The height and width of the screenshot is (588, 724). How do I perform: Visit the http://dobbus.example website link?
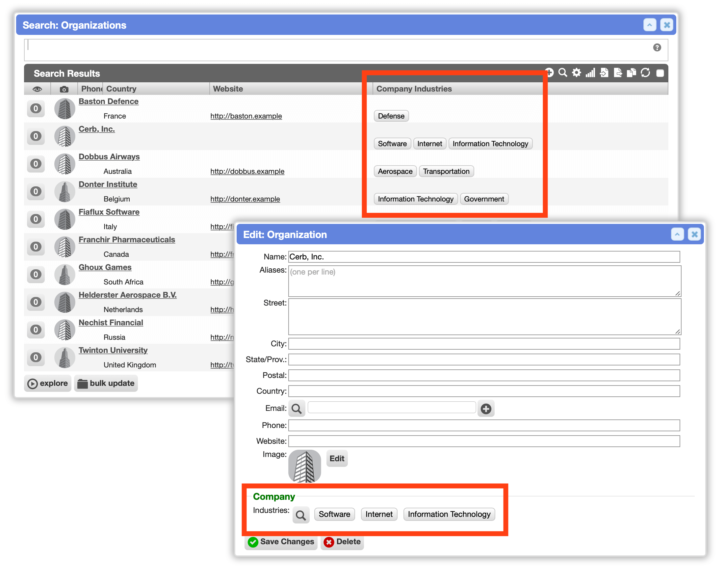click(x=247, y=172)
